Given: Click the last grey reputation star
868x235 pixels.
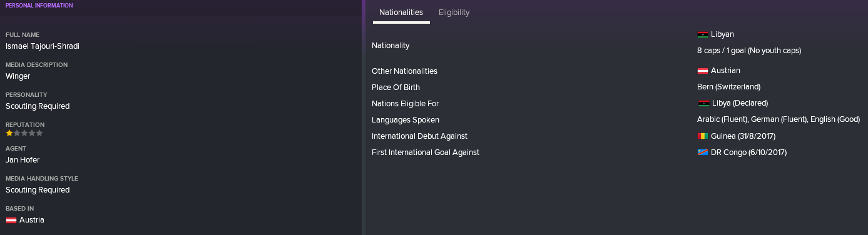Looking at the screenshot, I should pos(39,133).
